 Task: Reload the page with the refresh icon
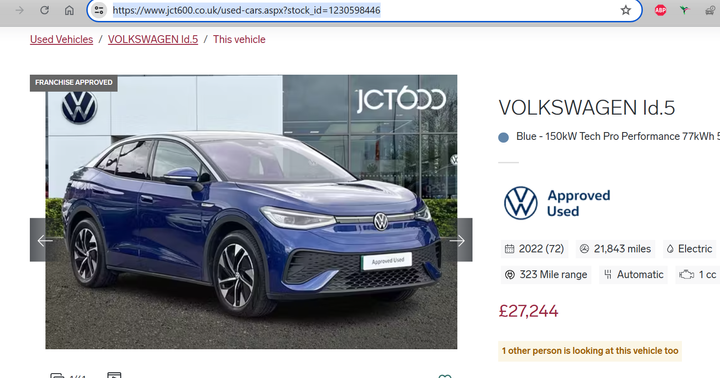(45, 10)
